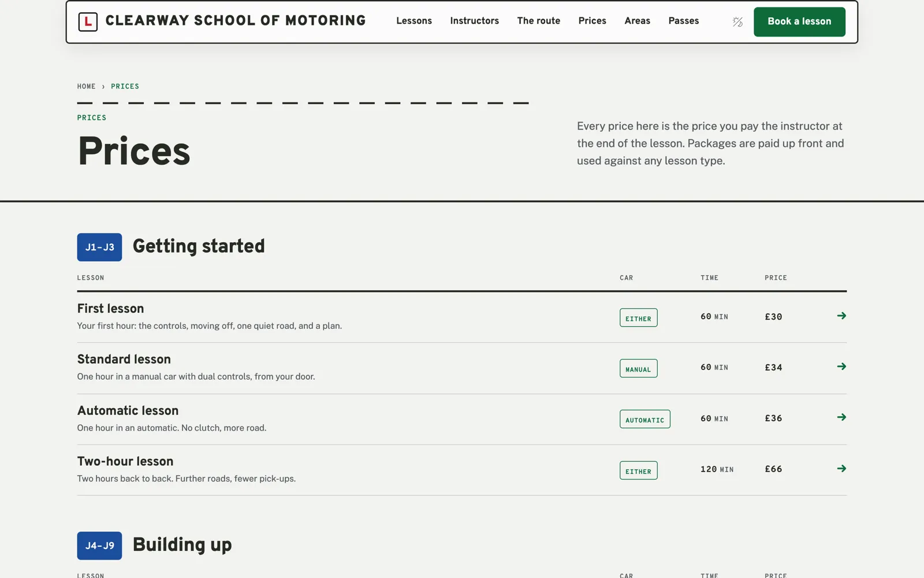This screenshot has height=578, width=924.
Task: Go to The route page
Action: 539,21
